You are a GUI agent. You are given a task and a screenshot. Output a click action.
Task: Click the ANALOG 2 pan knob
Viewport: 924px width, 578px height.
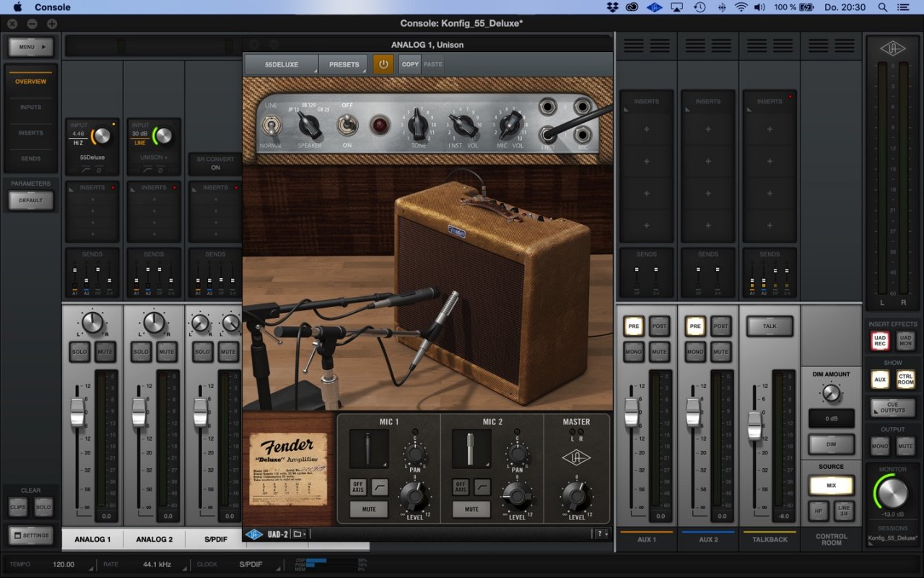pos(154,323)
